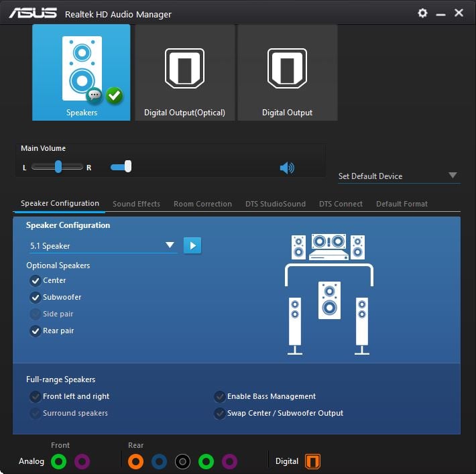Click the purple Rear analog jack

click(x=229, y=461)
